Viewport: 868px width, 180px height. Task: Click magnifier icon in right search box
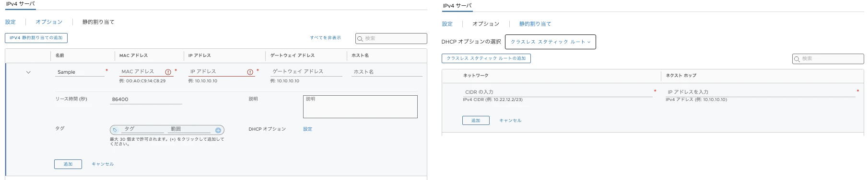point(797,59)
